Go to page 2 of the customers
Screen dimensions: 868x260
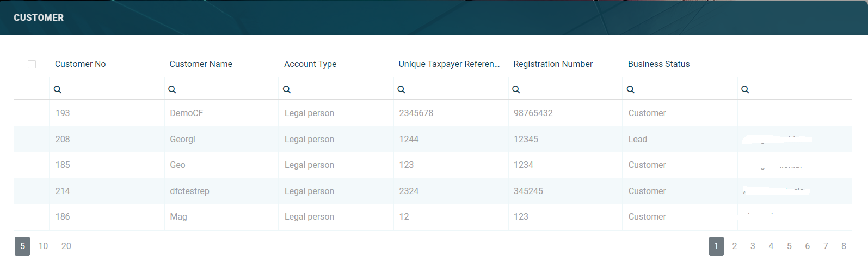(735, 246)
